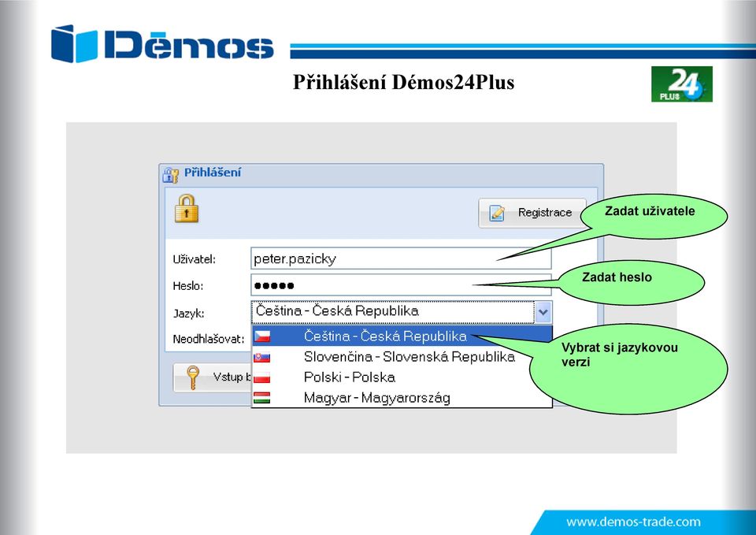756x535 pixels.
Task: Pick Magyar - Magyarország language option
Action: pos(402,398)
